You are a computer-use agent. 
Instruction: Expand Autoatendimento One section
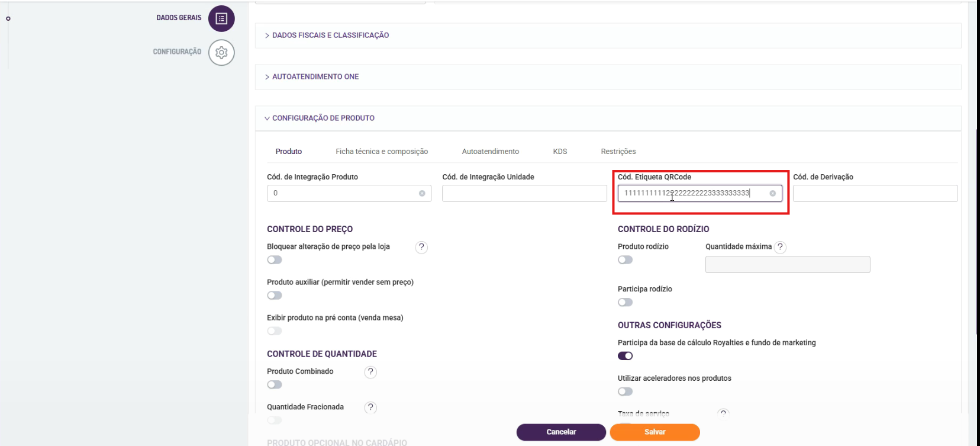coord(315,77)
